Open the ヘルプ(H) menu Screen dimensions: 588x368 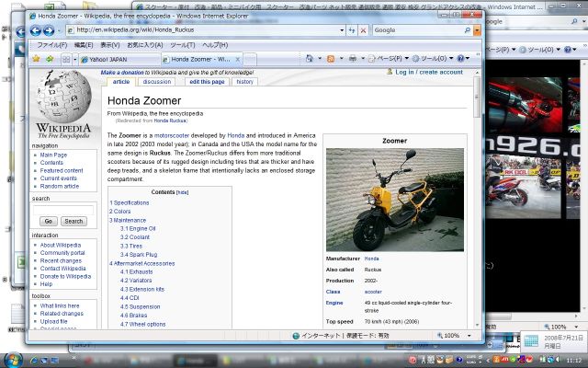[215, 45]
